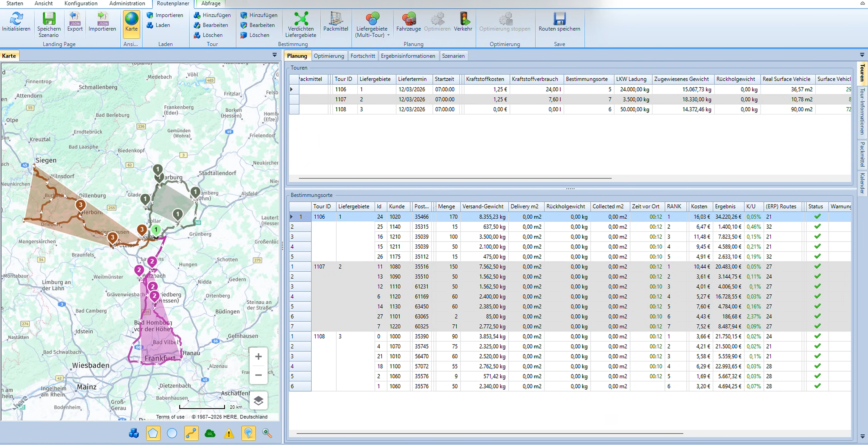Image resolution: width=868 pixels, height=445 pixels.
Task: Click Importieren in the Laden group
Action: (x=165, y=15)
